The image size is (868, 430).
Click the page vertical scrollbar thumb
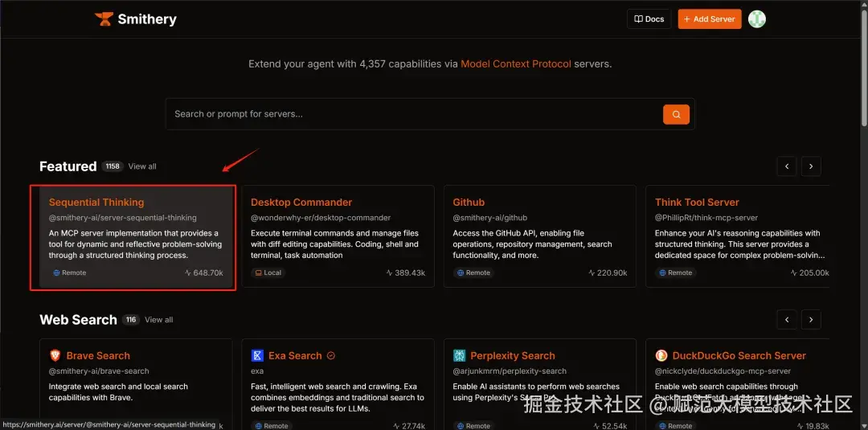click(x=864, y=67)
